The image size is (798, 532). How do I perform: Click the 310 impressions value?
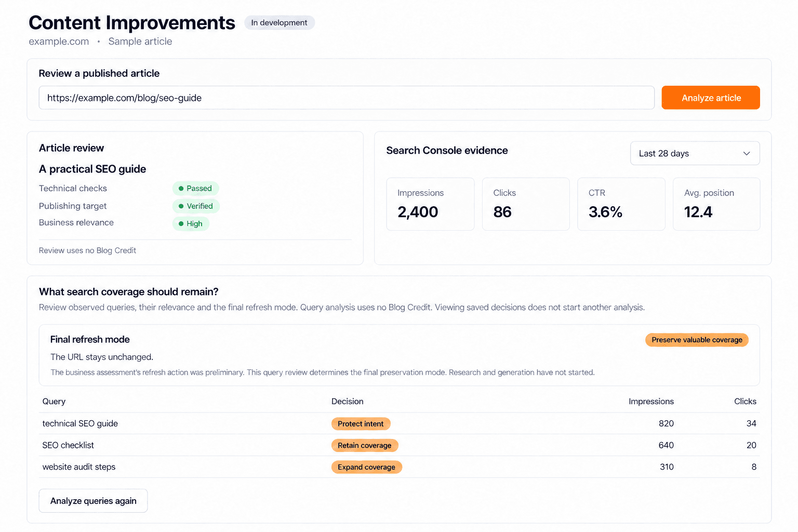667,467
